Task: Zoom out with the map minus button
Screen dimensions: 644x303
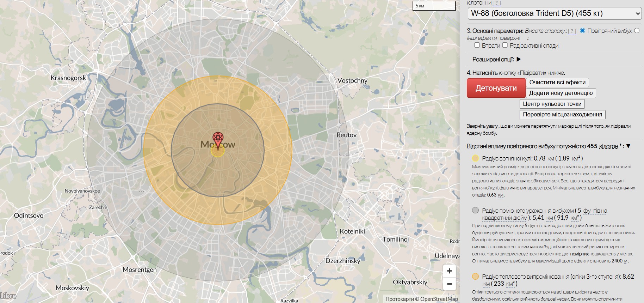Action: click(449, 284)
